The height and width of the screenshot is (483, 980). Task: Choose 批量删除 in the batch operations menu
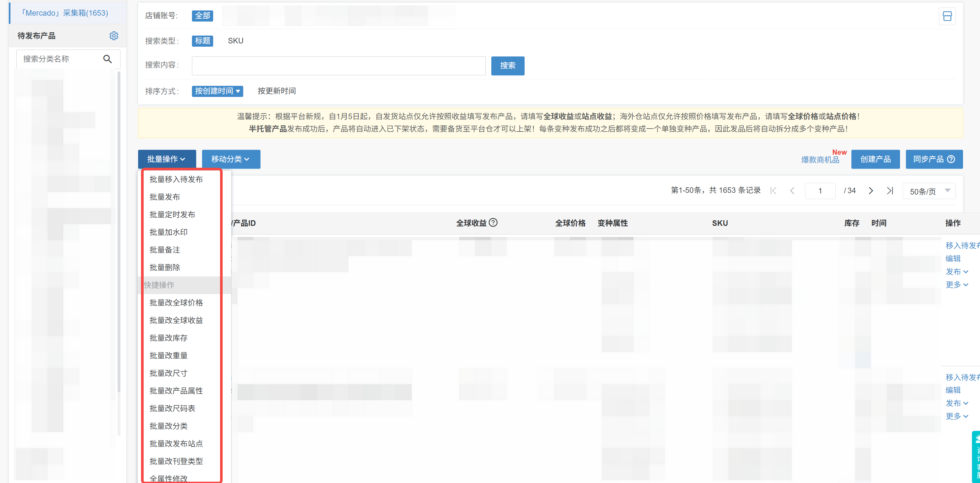165,267
